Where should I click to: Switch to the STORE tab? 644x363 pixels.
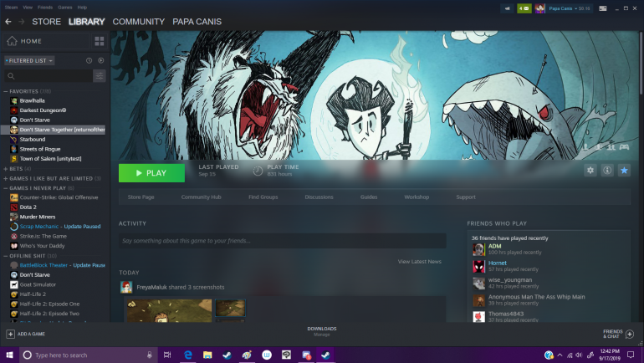[46, 22]
